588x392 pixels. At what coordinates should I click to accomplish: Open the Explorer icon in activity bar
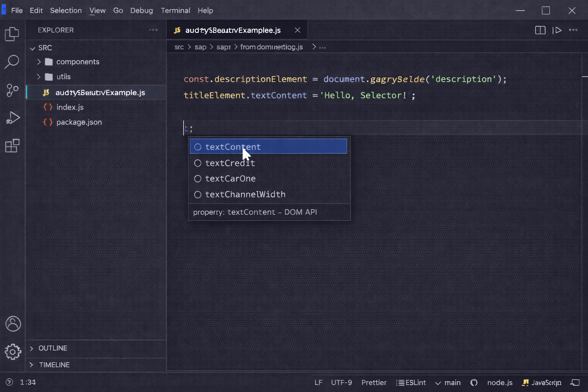pos(13,34)
